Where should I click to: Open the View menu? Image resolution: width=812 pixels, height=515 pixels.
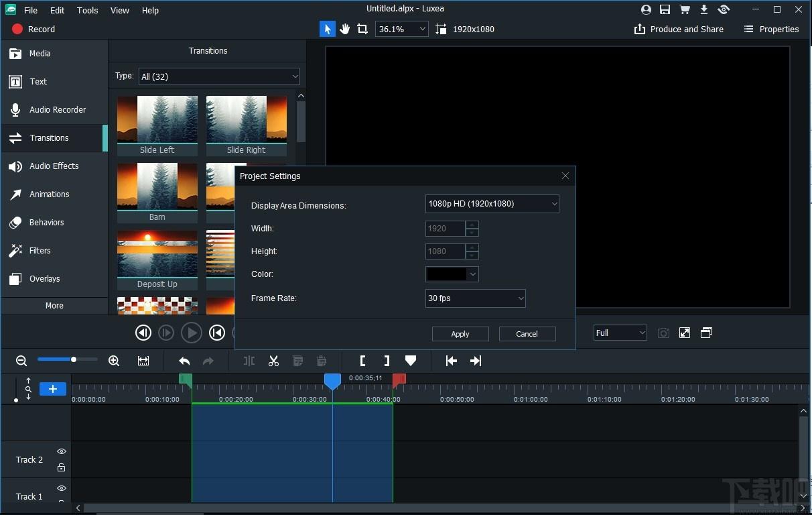pyautogui.click(x=120, y=10)
